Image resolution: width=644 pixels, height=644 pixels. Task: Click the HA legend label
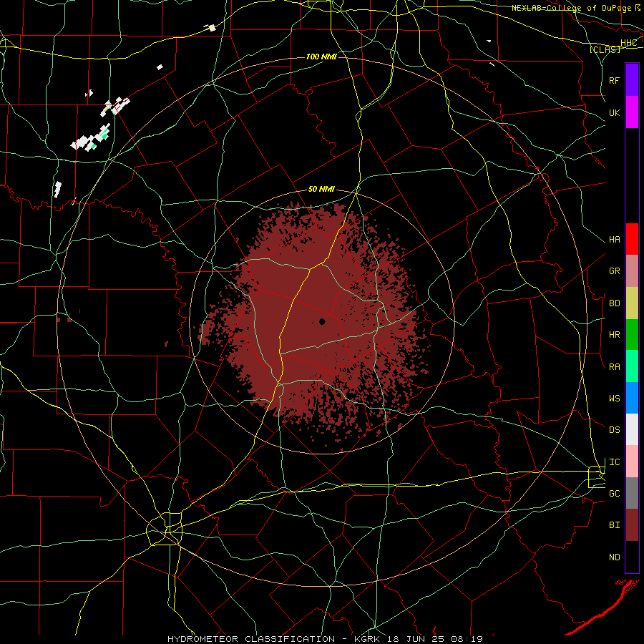click(x=614, y=240)
